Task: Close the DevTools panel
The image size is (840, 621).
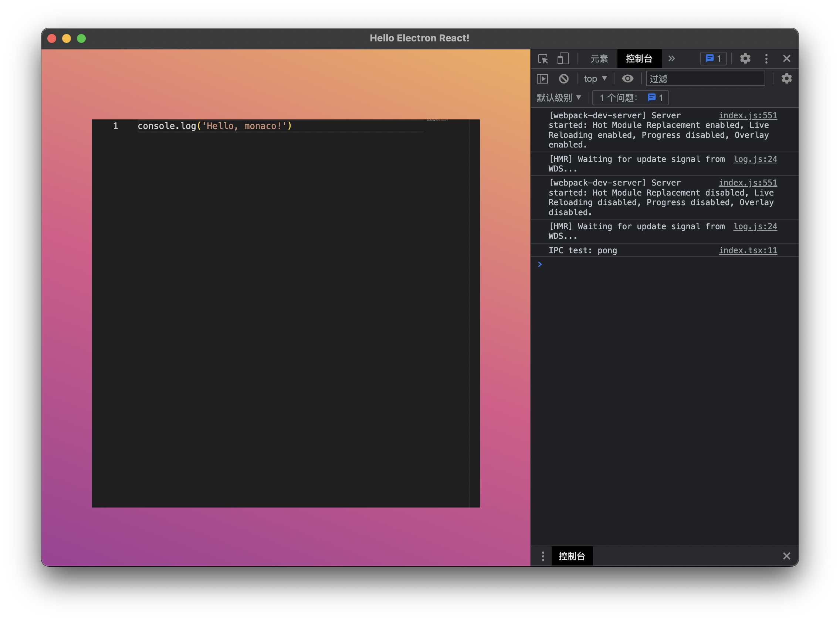Action: (x=786, y=59)
